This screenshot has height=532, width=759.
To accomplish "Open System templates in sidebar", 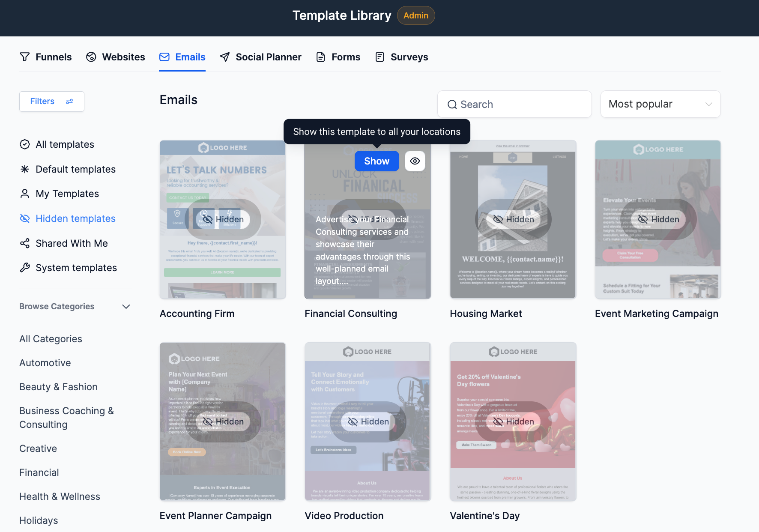I will [x=69, y=268].
